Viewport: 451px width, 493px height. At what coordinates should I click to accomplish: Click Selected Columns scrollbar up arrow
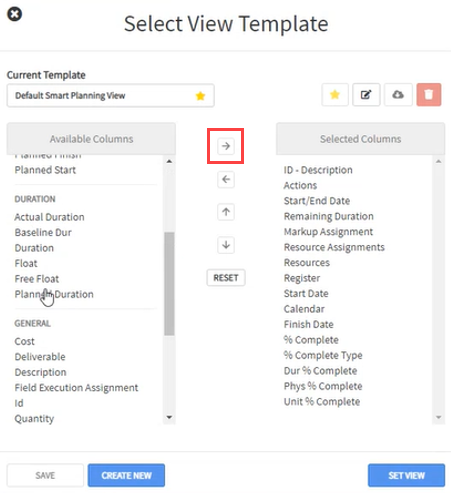439,161
